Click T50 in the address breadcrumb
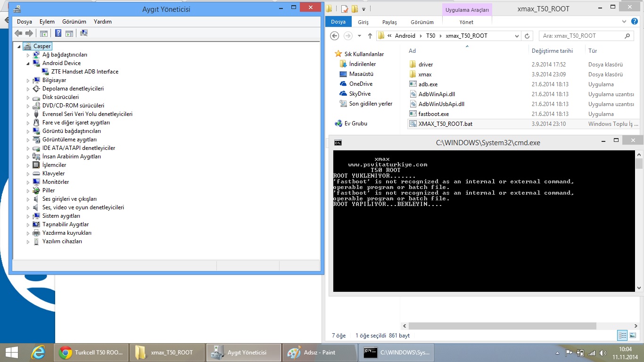This screenshot has width=644, height=362. 430,36
